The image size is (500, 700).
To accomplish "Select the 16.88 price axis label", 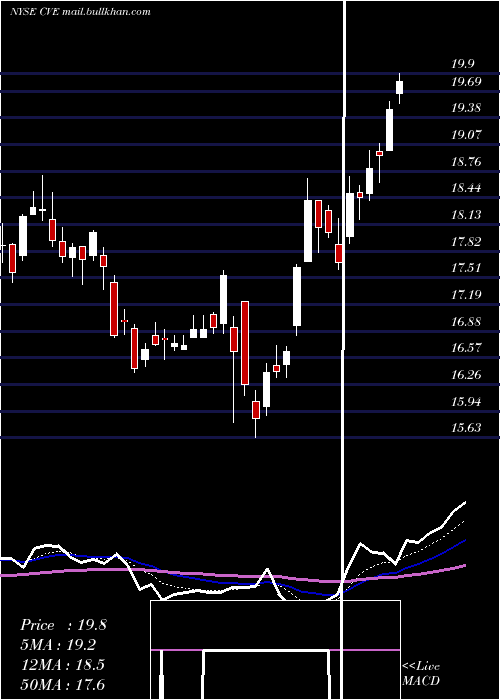I will click(467, 321).
